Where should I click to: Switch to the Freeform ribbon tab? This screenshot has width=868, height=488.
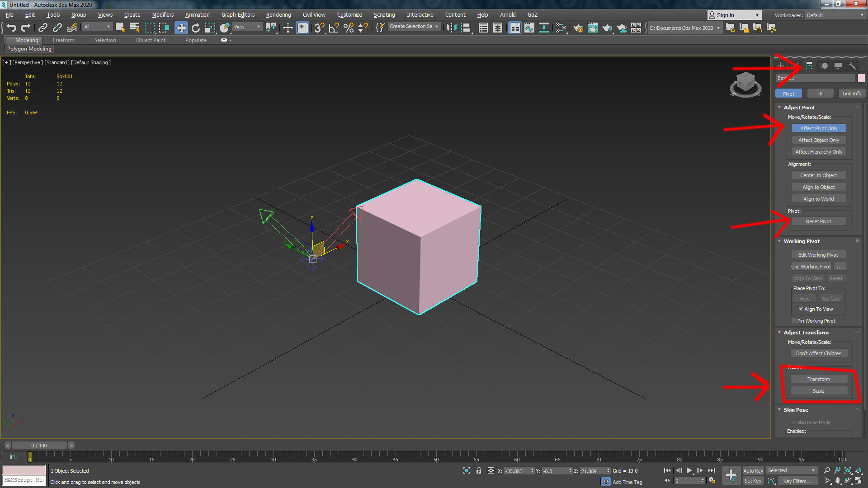click(64, 40)
